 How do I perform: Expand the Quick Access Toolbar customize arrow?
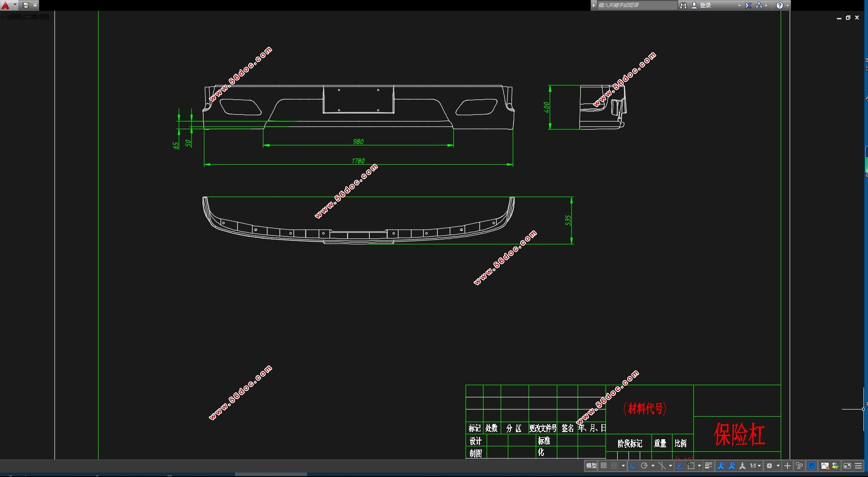[x=35, y=5]
